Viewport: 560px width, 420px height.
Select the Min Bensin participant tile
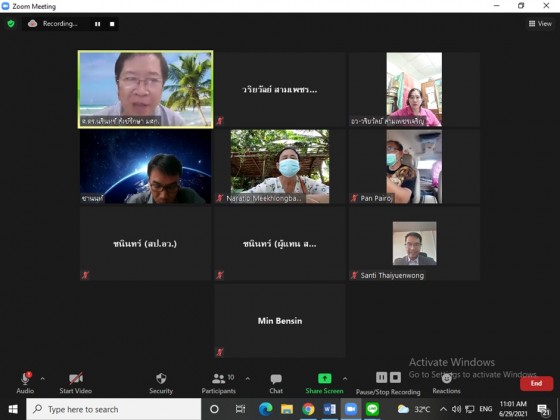[280, 321]
